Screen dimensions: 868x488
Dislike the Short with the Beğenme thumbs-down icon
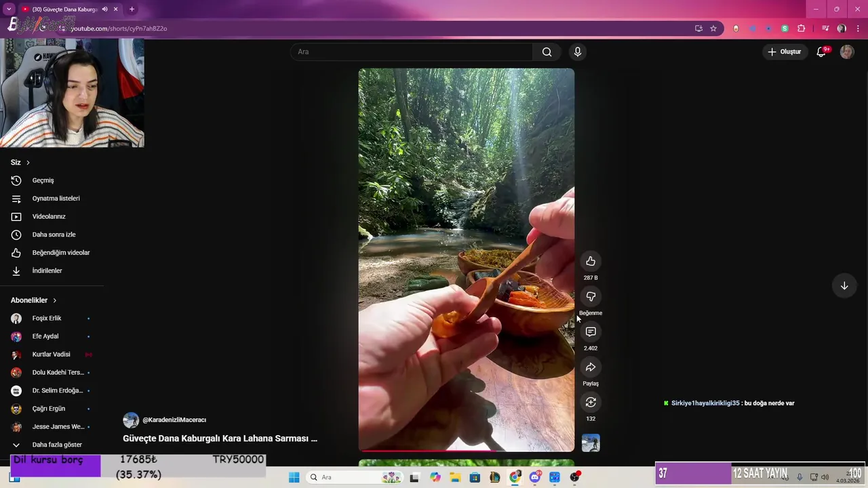click(x=591, y=296)
